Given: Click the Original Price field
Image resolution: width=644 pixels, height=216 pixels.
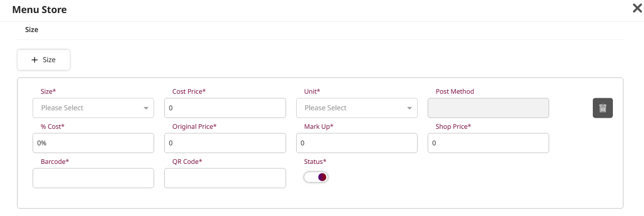Looking at the screenshot, I should (x=225, y=143).
